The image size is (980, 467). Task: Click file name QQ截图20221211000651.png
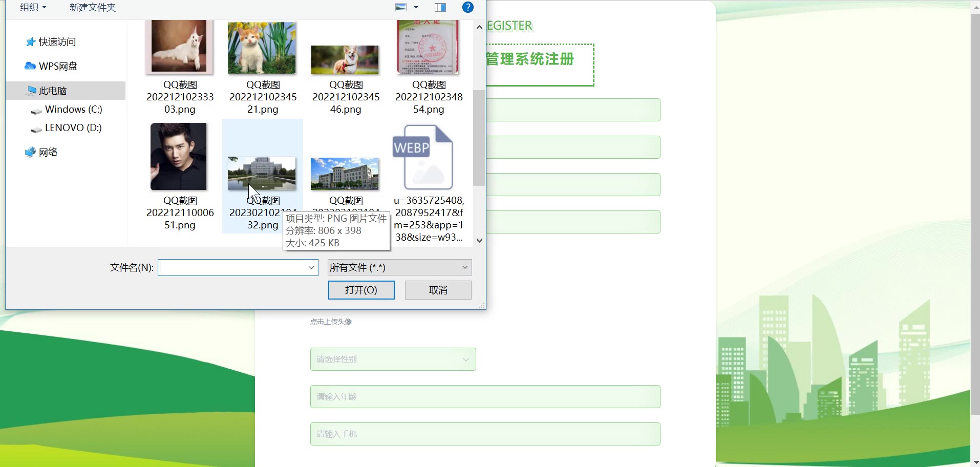180,213
